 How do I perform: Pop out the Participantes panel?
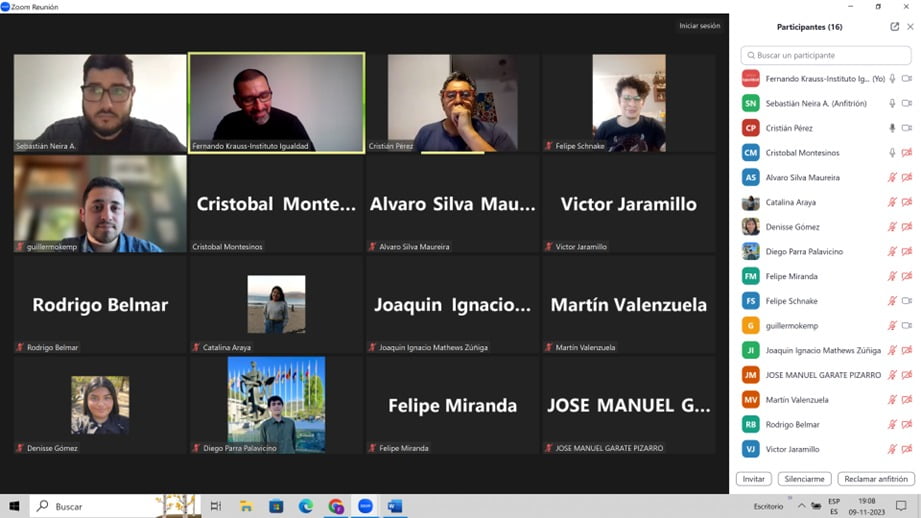click(894, 27)
